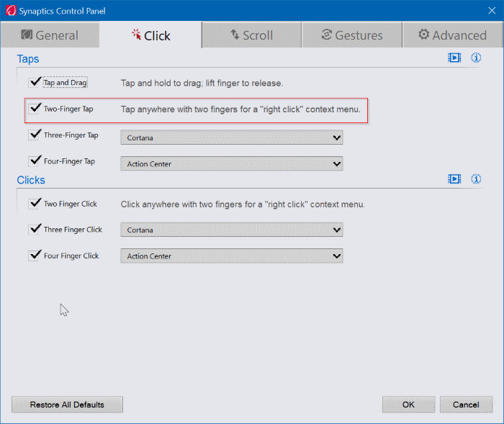The height and width of the screenshot is (424, 504).
Task: Click Restore All Defaults button
Action: (x=67, y=405)
